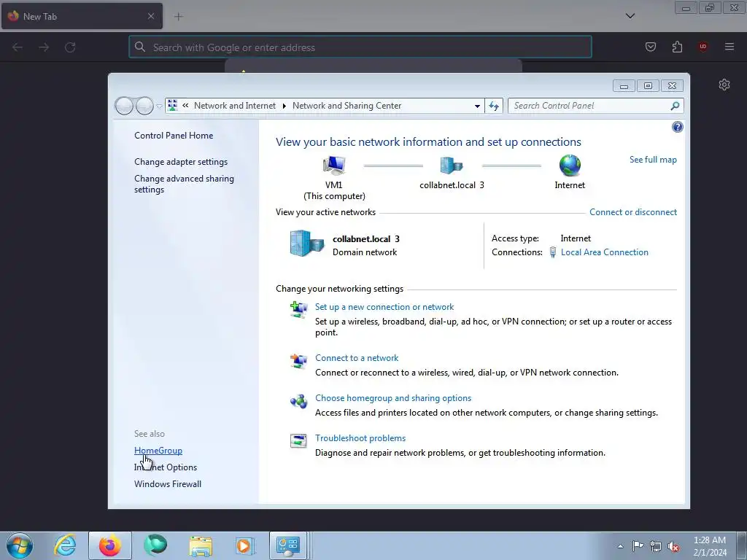Click the Control Panel icon in address bar
The height and width of the screenshot is (560, 747).
pyautogui.click(x=172, y=105)
